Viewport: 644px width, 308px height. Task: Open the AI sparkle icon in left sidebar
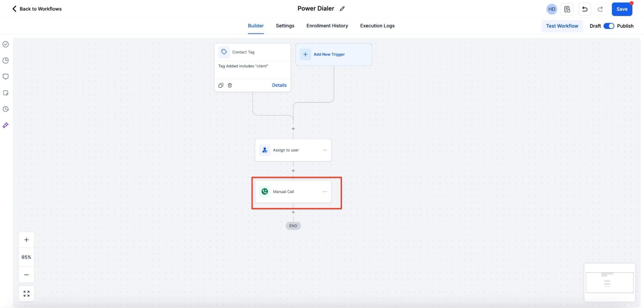(x=5, y=125)
